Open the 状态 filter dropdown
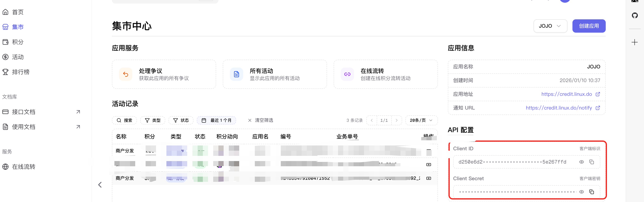The width and height of the screenshot is (644, 202). pos(181,120)
